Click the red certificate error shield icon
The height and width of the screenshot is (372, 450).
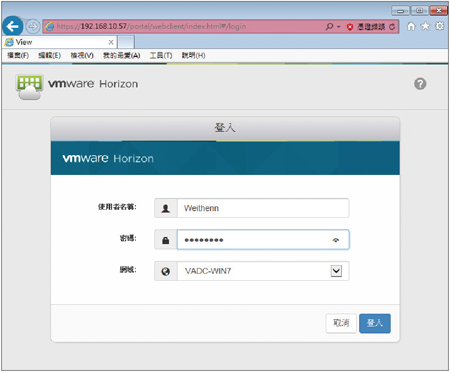click(x=350, y=27)
